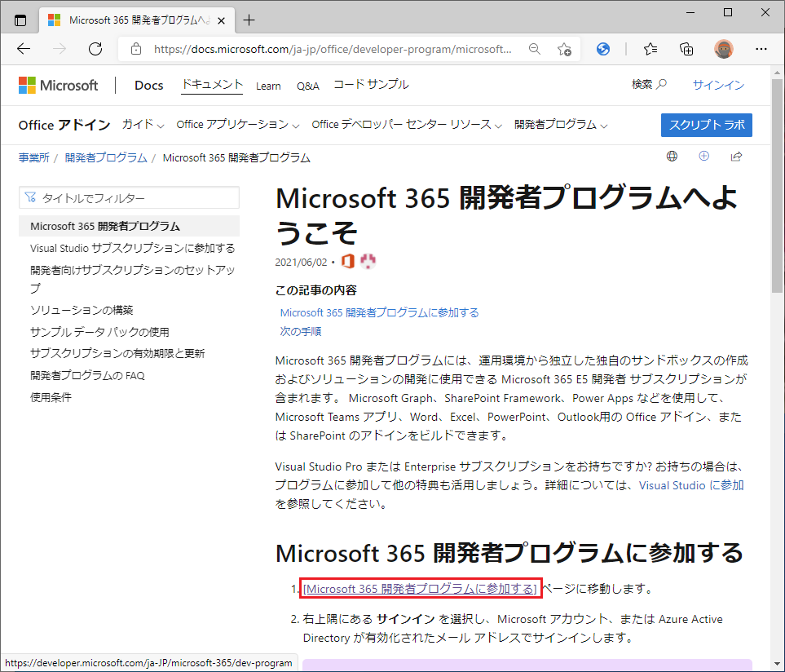Open サブスクリプションの有効期限と更新 sidebar item

(117, 353)
